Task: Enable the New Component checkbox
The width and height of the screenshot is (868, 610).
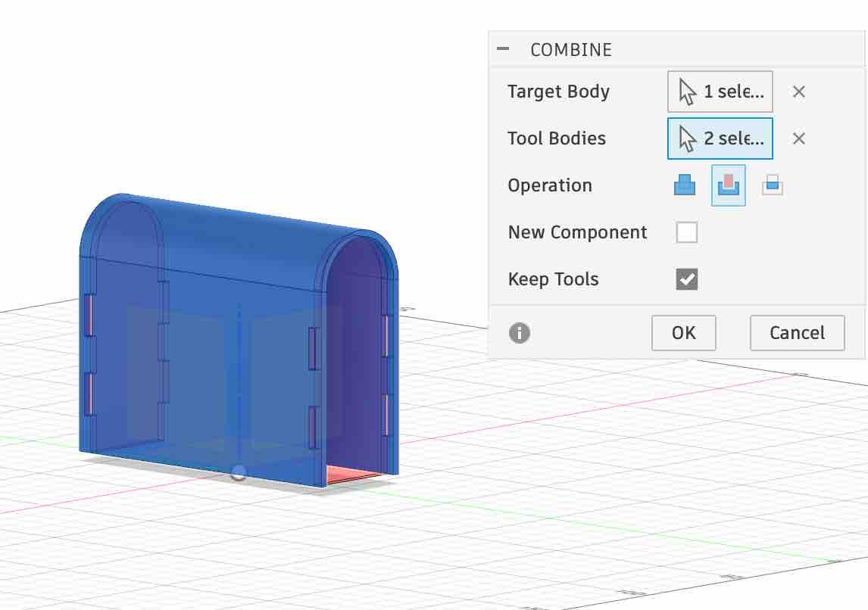Action: tap(686, 232)
